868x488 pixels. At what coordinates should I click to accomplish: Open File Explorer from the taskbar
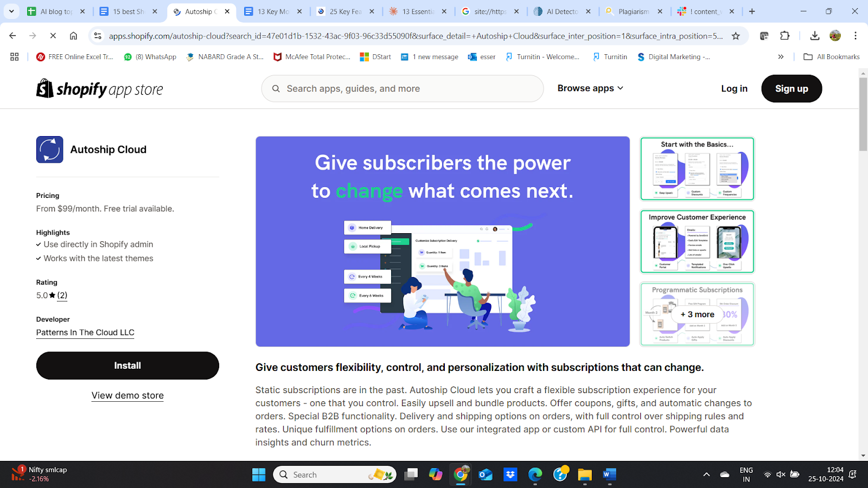click(584, 474)
